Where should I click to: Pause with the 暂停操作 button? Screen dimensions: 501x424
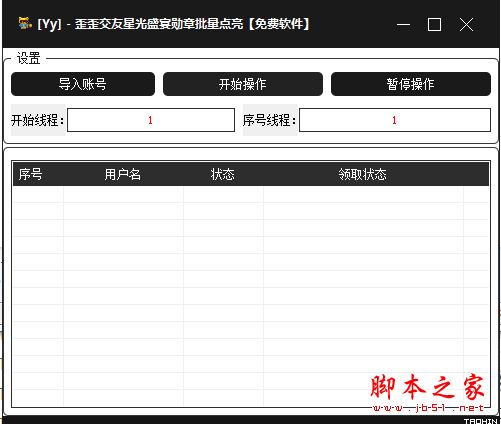411,84
